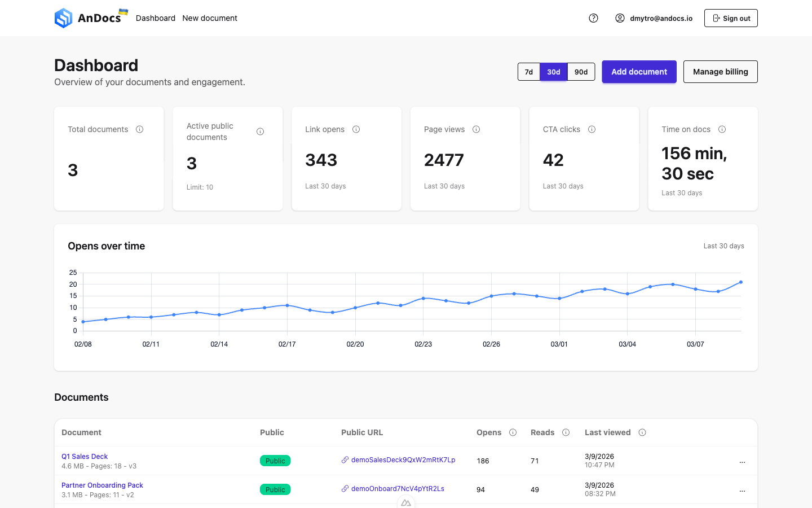Click the AnDocs logo icon
812x508 pixels.
point(64,18)
